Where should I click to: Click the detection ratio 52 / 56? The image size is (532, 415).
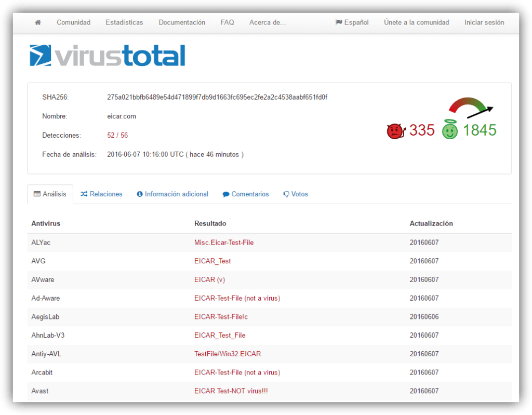coord(117,136)
